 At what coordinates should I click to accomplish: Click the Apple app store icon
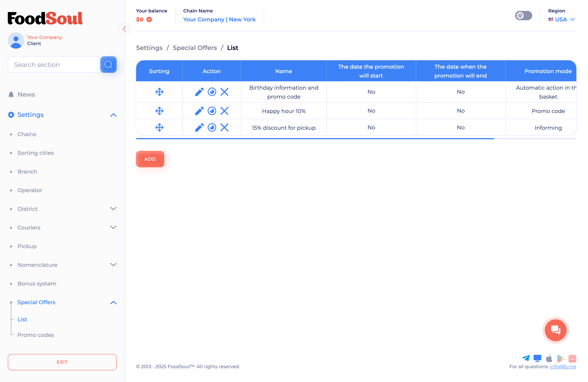(549, 358)
